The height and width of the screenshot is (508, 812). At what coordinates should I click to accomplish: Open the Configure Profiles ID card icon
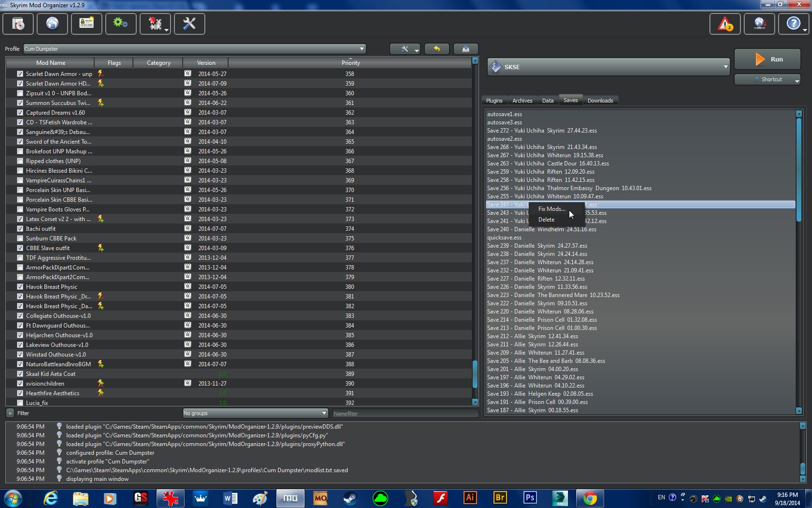[87, 24]
